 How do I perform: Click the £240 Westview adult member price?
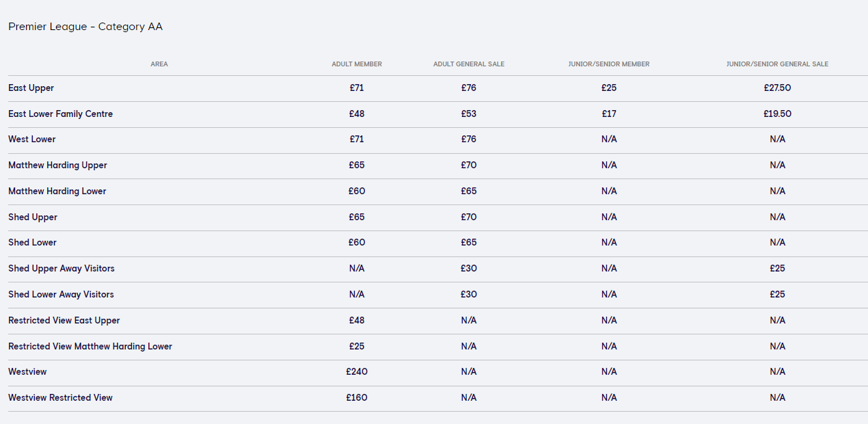click(357, 372)
